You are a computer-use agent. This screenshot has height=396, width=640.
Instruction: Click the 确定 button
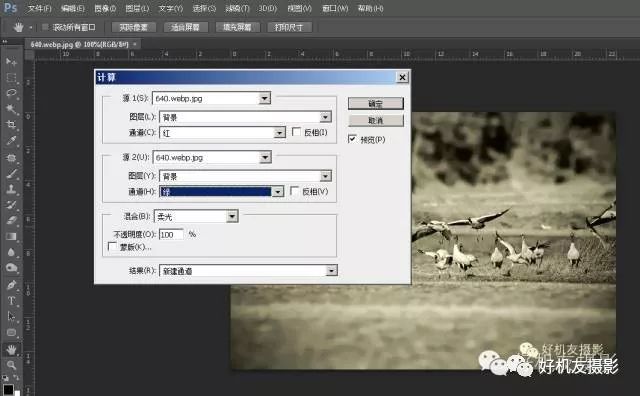tap(376, 103)
